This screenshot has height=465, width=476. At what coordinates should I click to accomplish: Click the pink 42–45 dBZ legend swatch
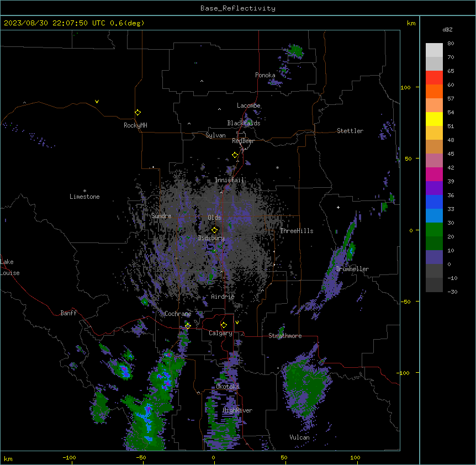tap(434, 160)
